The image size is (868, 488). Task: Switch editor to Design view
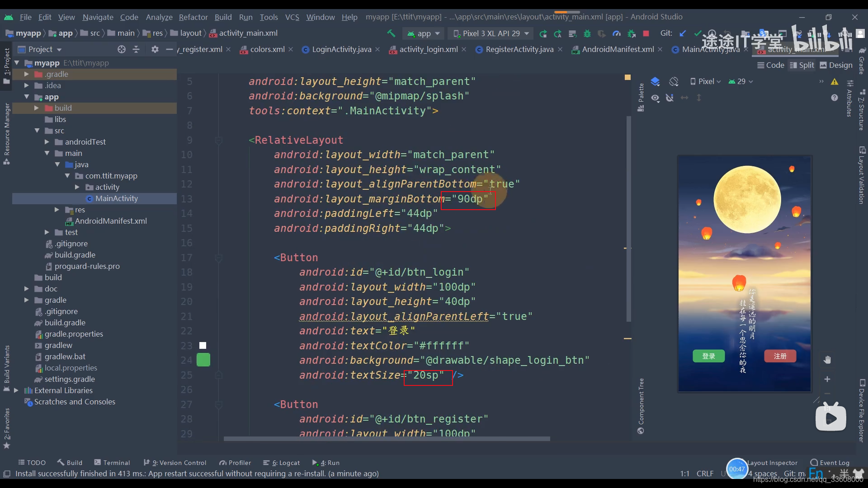836,65
